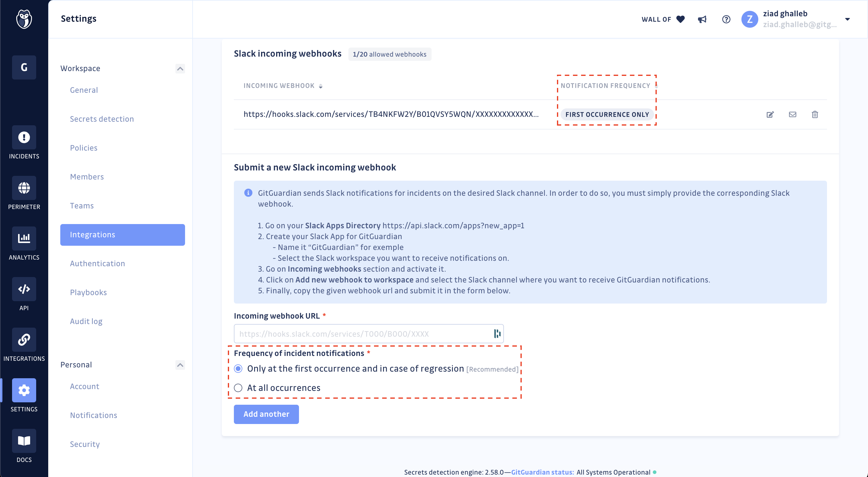The width and height of the screenshot is (868, 477).
Task: Click the Settings gear icon in sidebar
Action: tap(24, 391)
